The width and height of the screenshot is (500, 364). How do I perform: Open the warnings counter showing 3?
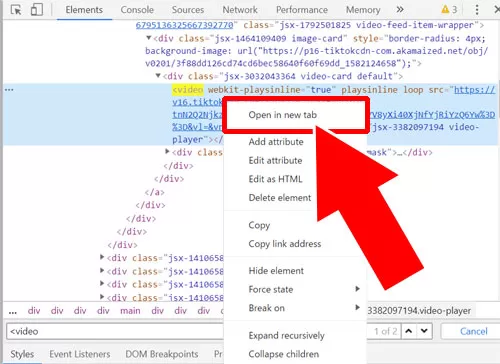coord(449,10)
